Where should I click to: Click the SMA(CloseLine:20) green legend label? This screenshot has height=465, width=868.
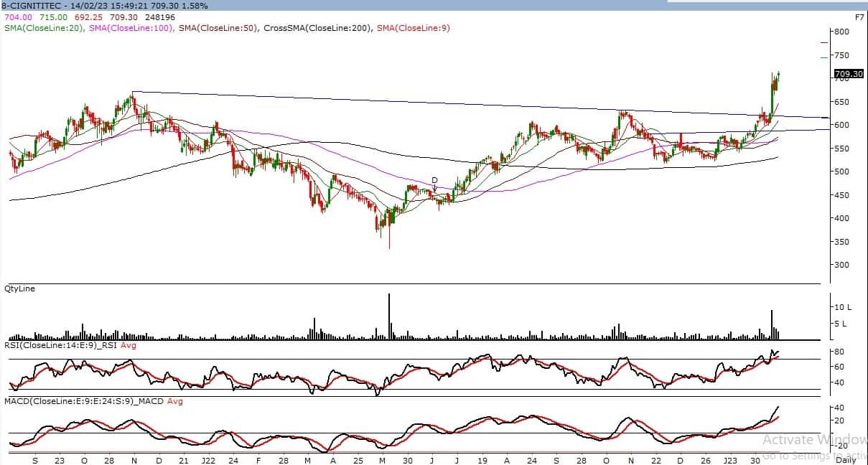click(x=45, y=28)
